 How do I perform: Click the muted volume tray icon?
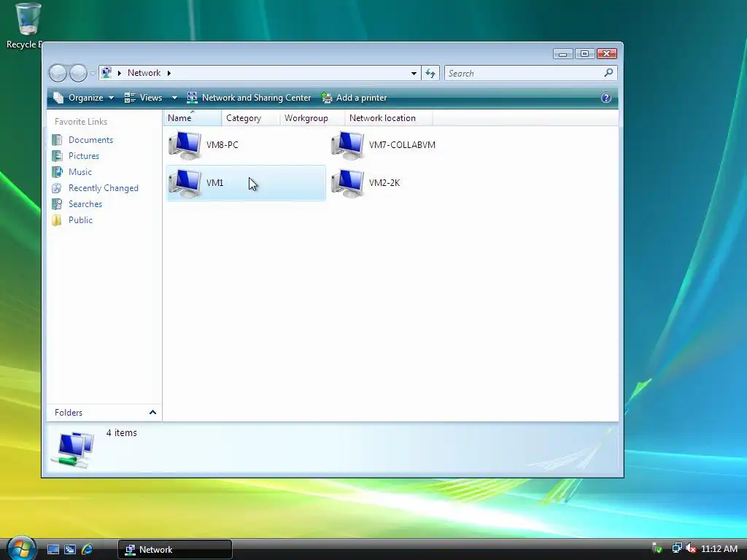click(x=690, y=548)
